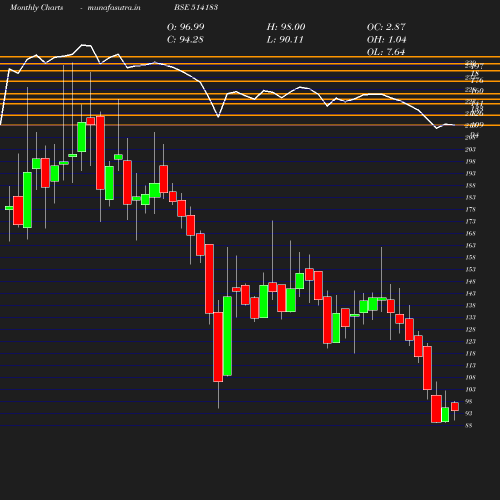Screen dimensions: 500x500
Task: Click the "BSE 514183" symbol label
Action: coord(196,7)
